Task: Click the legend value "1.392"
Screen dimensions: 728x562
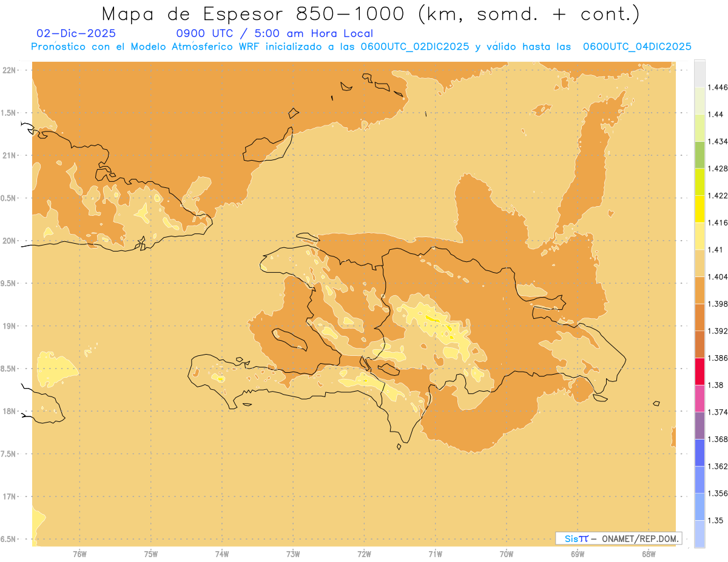Action: click(718, 331)
